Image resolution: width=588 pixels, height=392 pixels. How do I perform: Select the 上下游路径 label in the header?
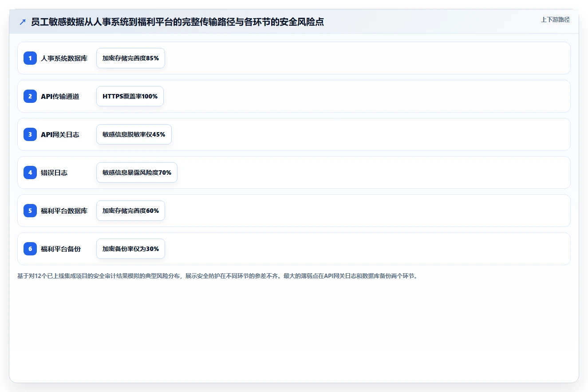555,20
